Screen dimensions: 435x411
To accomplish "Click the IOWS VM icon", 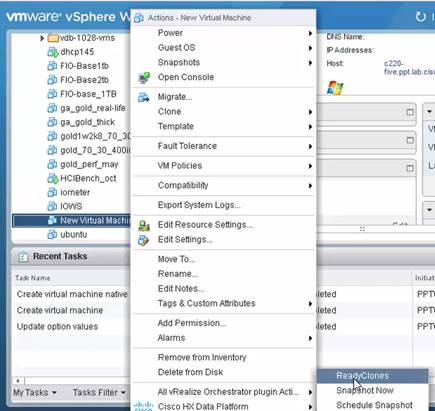I will (52, 206).
